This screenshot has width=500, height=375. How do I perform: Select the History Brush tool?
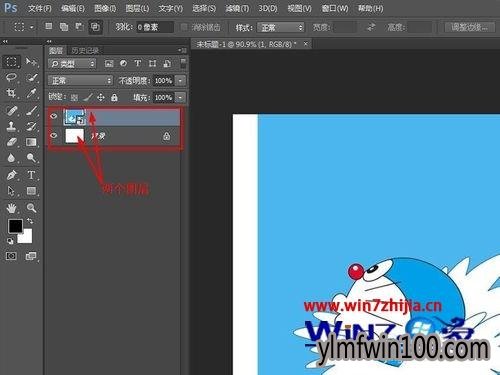tap(31, 126)
